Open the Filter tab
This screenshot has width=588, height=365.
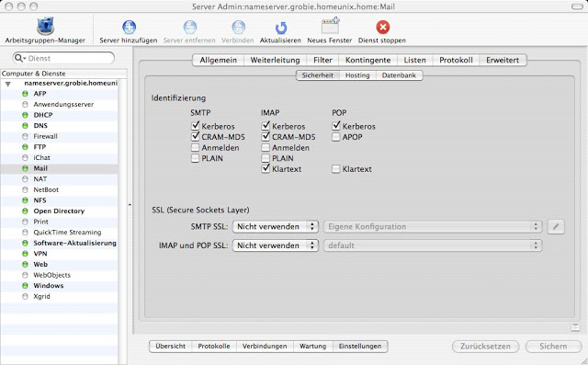pos(322,60)
